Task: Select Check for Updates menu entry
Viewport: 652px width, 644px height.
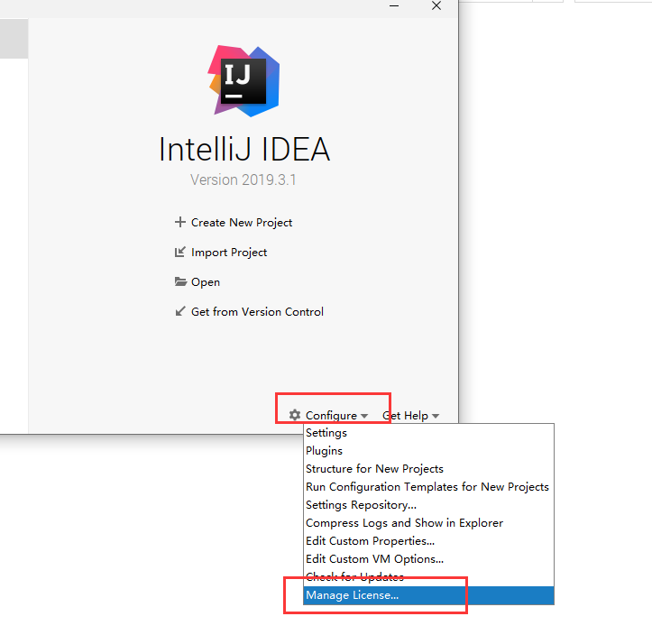Action: point(428,577)
